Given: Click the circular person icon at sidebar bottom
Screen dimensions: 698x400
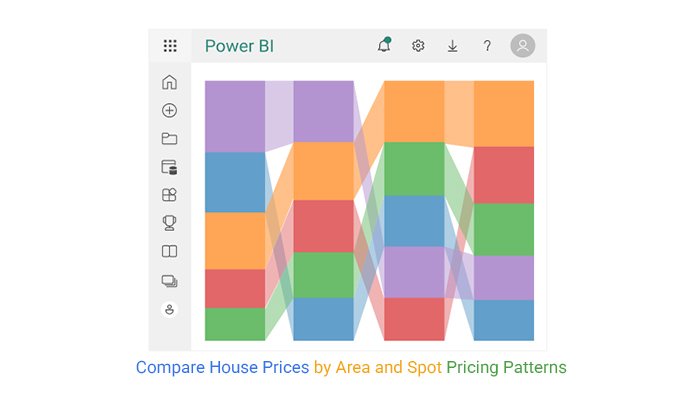Looking at the screenshot, I should point(169,310).
